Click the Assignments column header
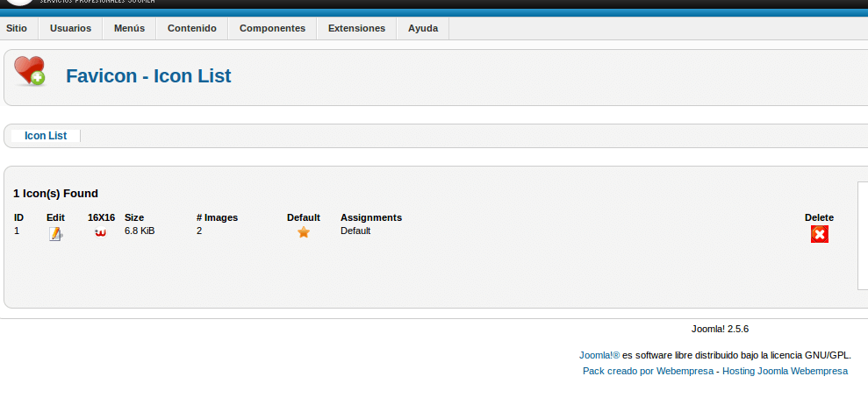 coord(371,218)
